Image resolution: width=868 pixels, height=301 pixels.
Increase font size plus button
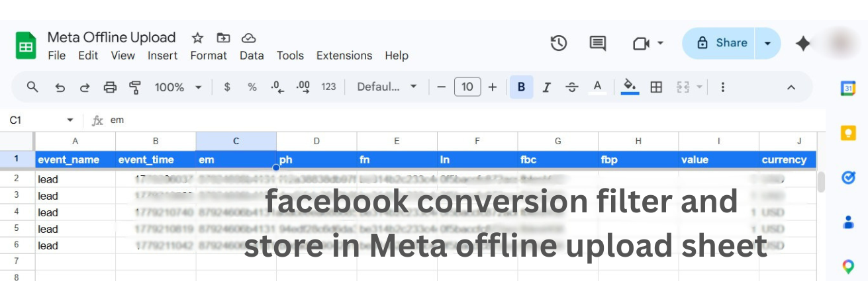492,87
